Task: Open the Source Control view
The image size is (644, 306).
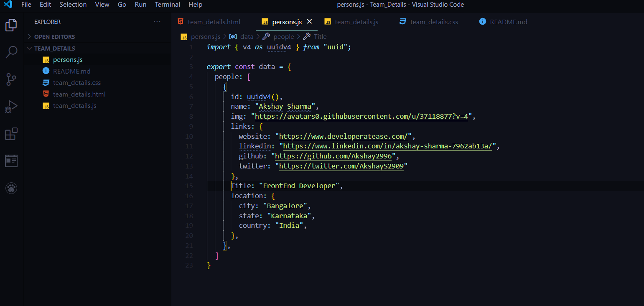Action: point(11,79)
